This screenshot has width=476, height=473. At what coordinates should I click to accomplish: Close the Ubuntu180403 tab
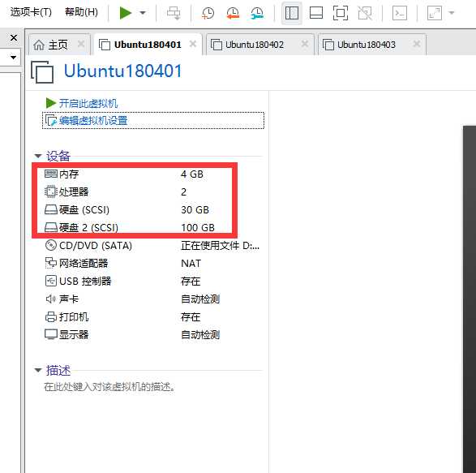point(417,45)
